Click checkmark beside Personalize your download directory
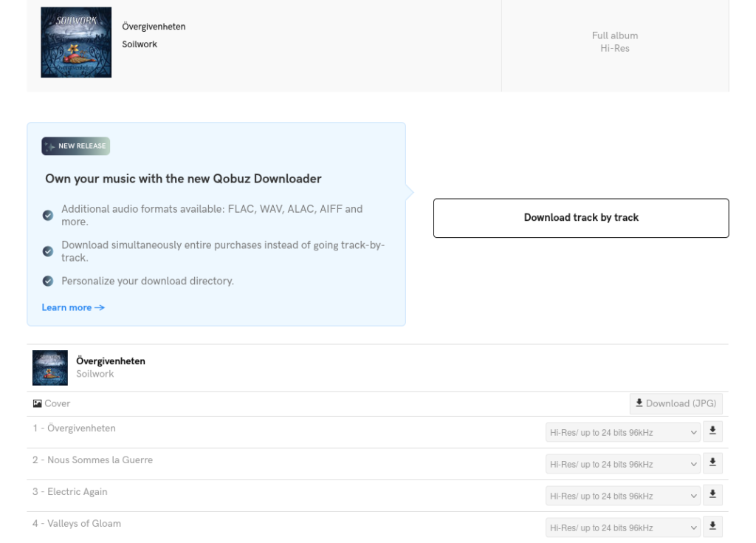The height and width of the screenshot is (543, 756). (x=48, y=281)
